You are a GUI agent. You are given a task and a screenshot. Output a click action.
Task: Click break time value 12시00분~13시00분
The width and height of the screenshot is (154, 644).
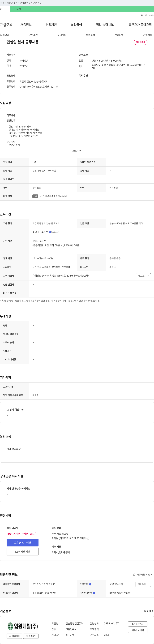[43, 258]
